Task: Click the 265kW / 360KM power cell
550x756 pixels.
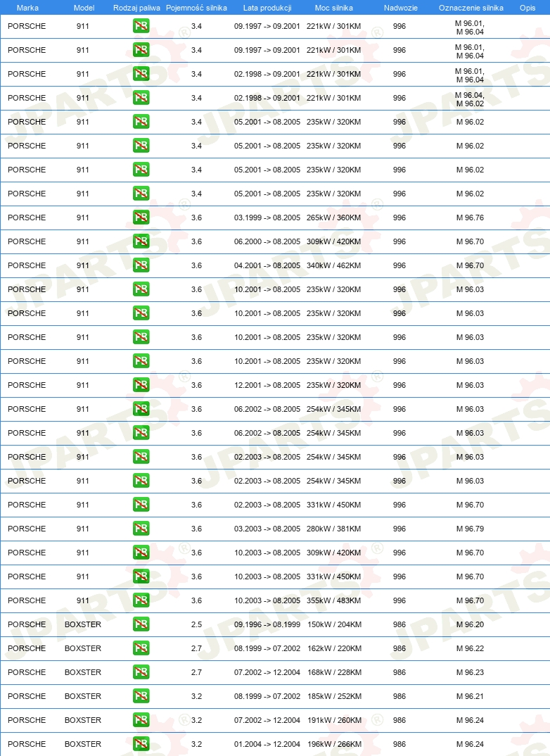Action: point(334,218)
